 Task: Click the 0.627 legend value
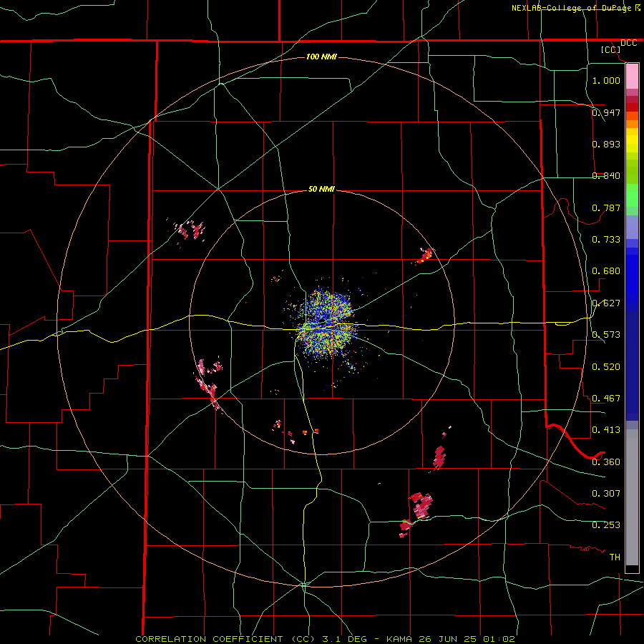[606, 303]
